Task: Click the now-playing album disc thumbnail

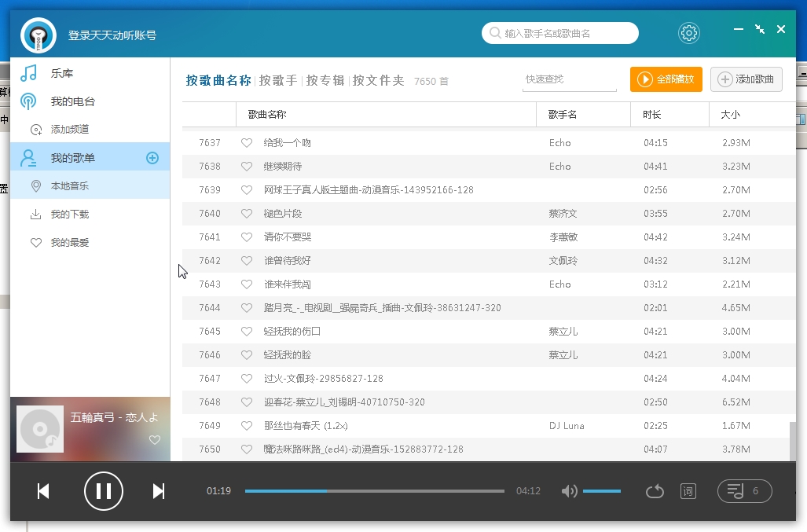Action: (x=40, y=429)
